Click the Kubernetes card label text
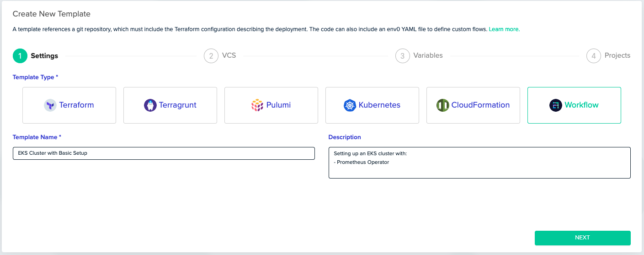This screenshot has width=644, height=255. (379, 105)
